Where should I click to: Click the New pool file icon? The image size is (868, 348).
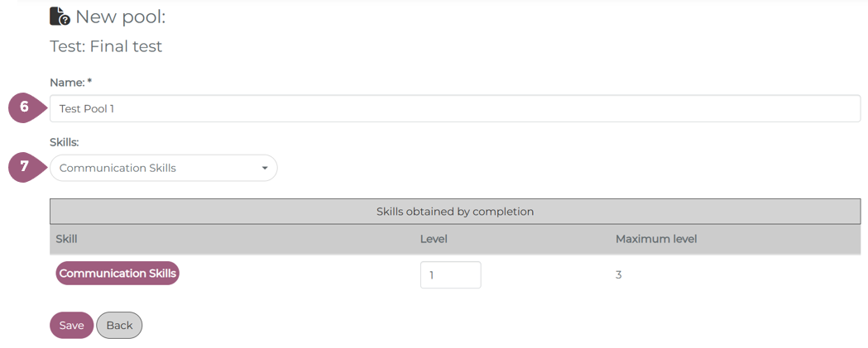coord(60,17)
